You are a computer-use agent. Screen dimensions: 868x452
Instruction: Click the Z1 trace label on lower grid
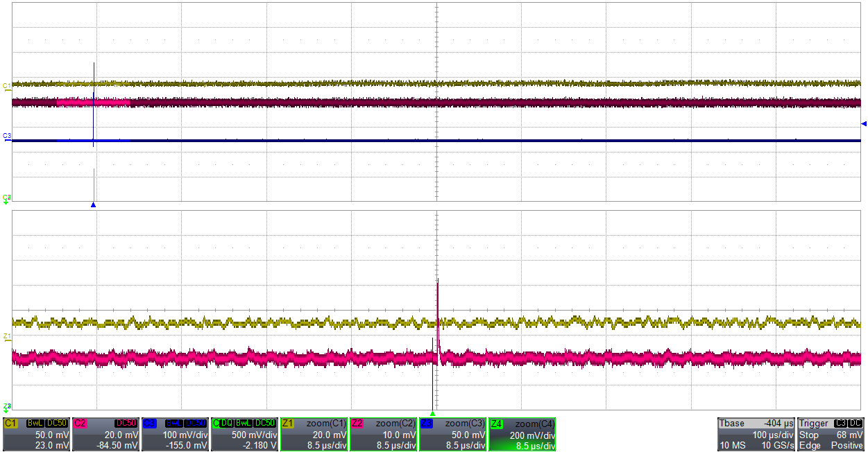(x=7, y=336)
